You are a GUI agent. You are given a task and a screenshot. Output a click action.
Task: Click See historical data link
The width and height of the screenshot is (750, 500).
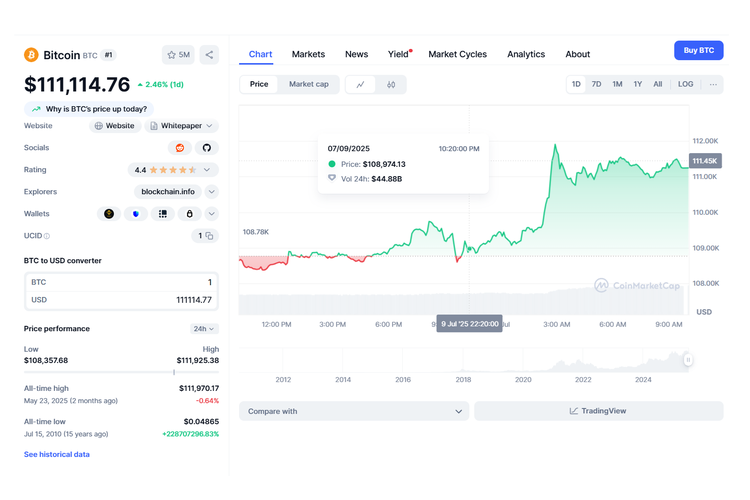click(x=57, y=455)
